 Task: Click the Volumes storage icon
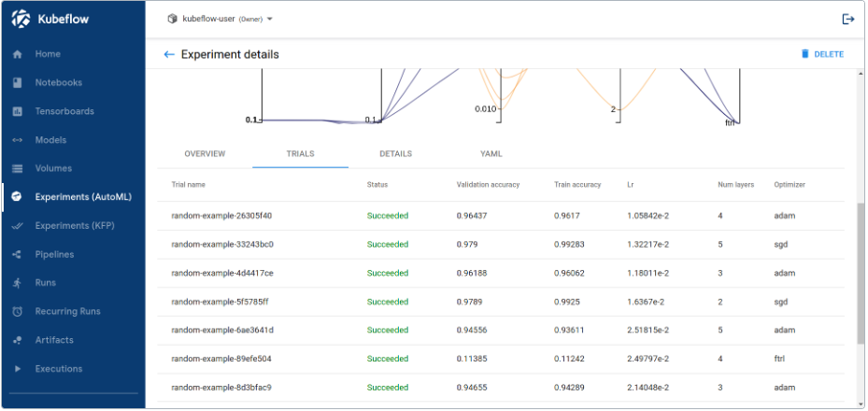click(17, 169)
